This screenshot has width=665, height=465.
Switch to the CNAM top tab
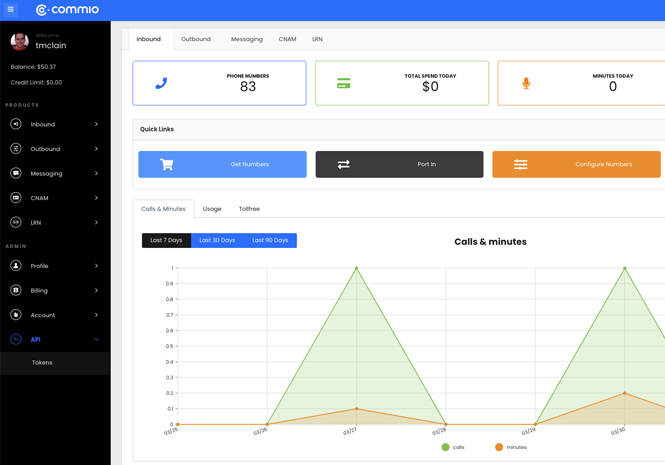point(287,39)
